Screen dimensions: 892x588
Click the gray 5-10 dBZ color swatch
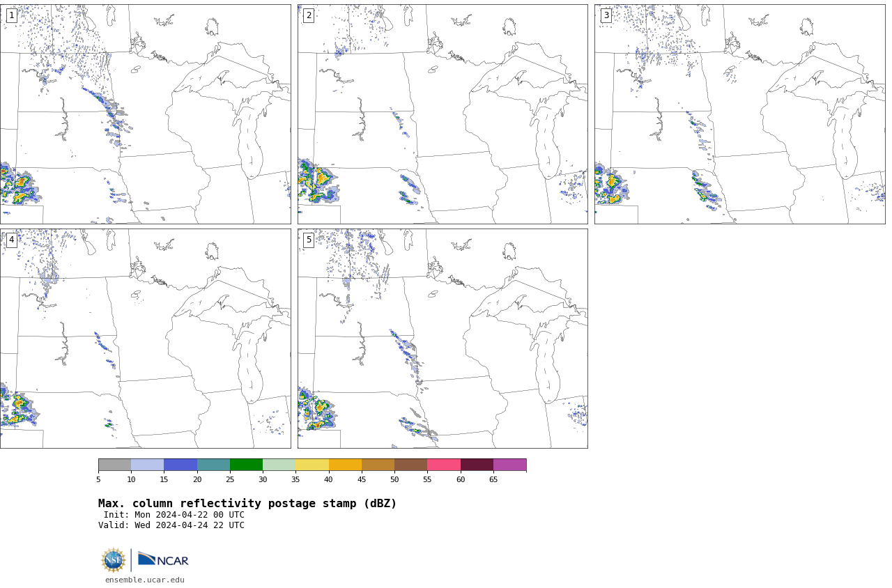114,465
